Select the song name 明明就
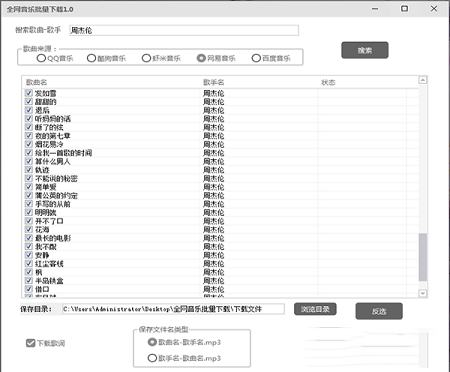This screenshot has width=450, height=372. click(46, 212)
